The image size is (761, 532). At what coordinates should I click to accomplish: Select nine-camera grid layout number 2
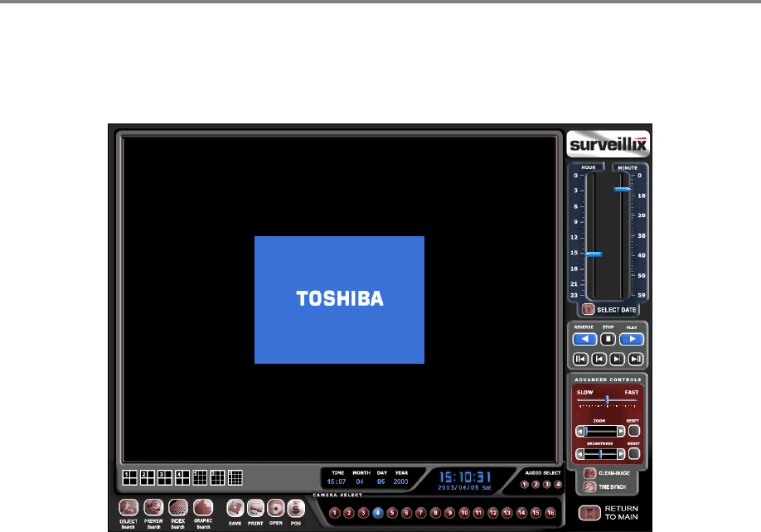point(217,477)
